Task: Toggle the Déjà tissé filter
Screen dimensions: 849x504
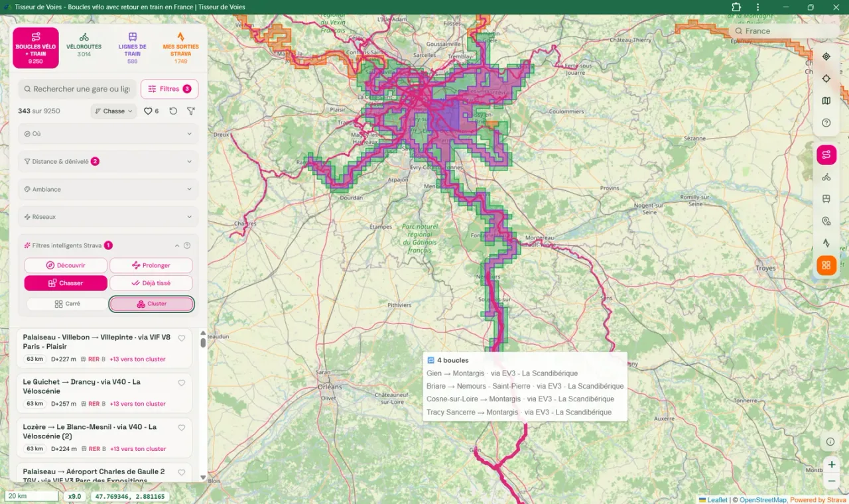Action: [x=151, y=283]
